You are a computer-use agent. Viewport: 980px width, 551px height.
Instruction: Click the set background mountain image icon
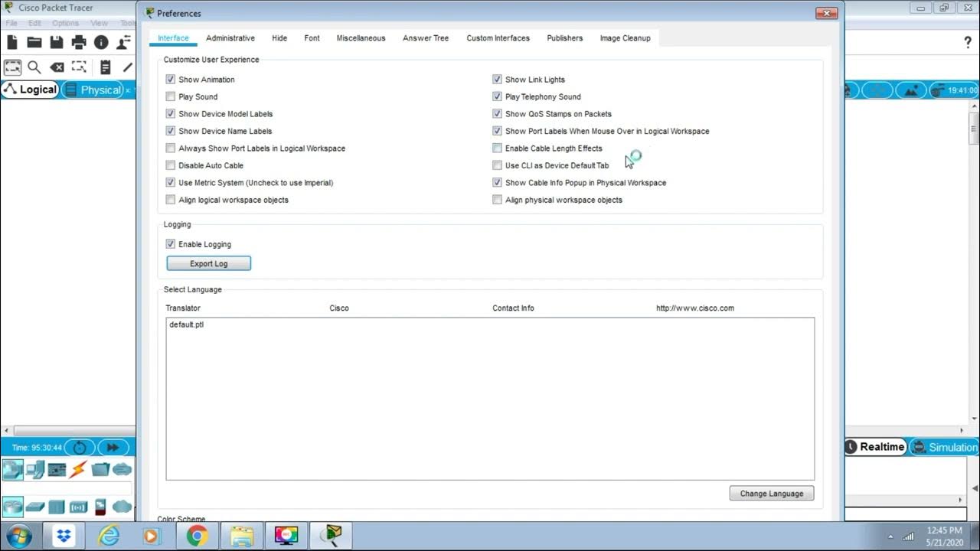click(911, 90)
